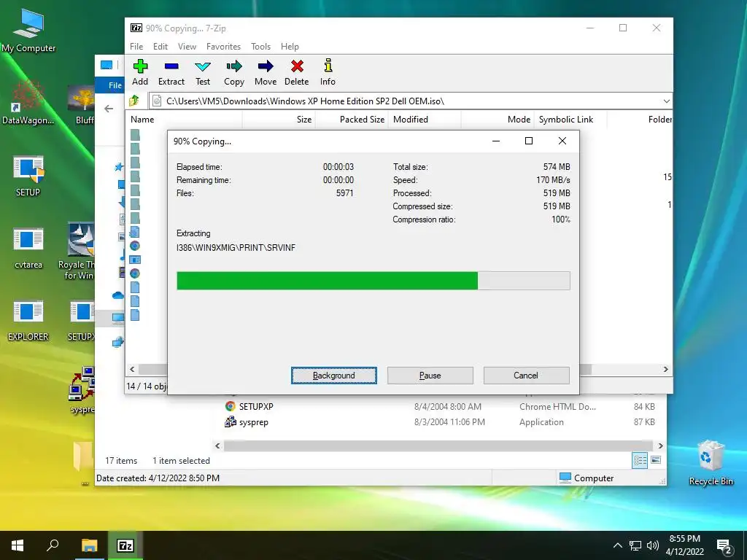Expand the address path dropdown arrow
Screen dimensions: 747x560
click(666, 101)
